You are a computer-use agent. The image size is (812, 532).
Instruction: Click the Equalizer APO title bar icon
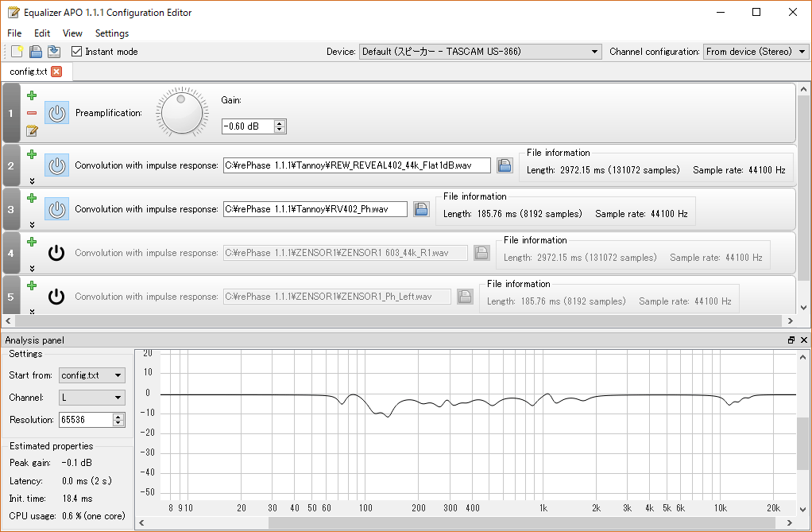(14, 13)
